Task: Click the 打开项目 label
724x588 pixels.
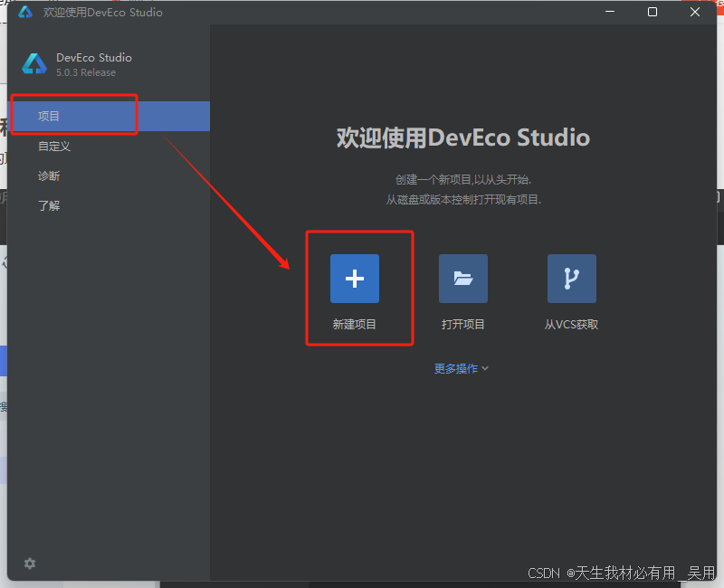Action: coord(462,325)
